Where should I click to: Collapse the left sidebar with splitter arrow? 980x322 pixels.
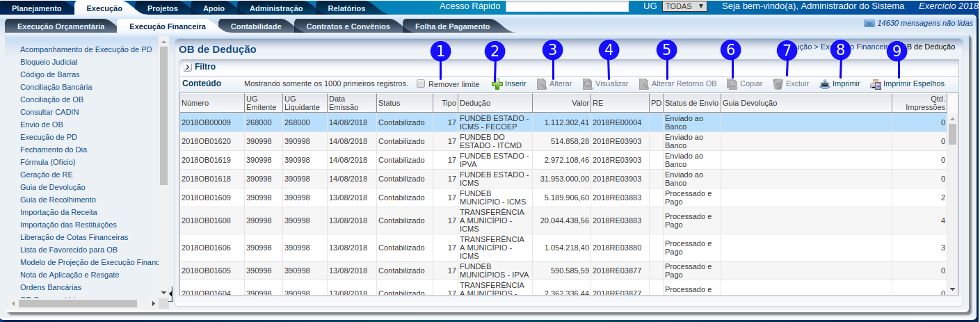(171, 293)
